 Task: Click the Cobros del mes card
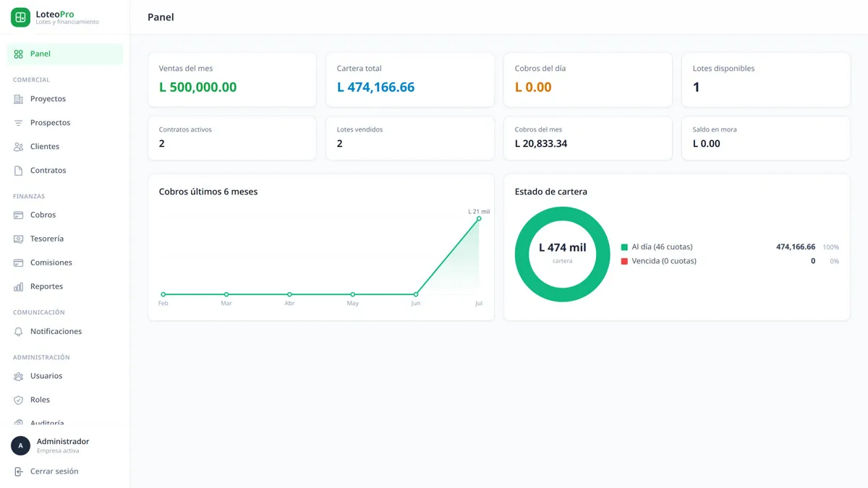coord(588,138)
